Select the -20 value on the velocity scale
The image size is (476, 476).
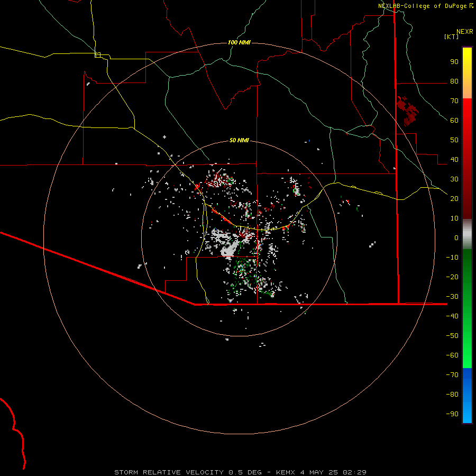(x=452, y=277)
